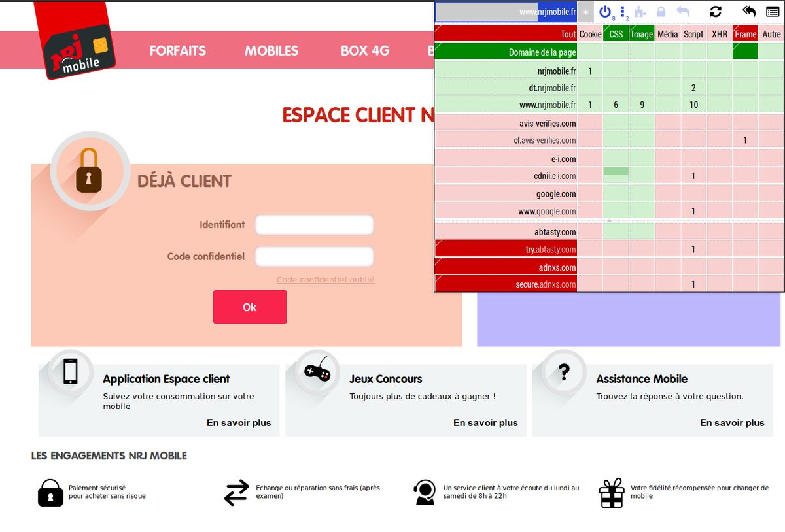
Task: Open the uMatrix dashboard icon
Action: point(772,12)
